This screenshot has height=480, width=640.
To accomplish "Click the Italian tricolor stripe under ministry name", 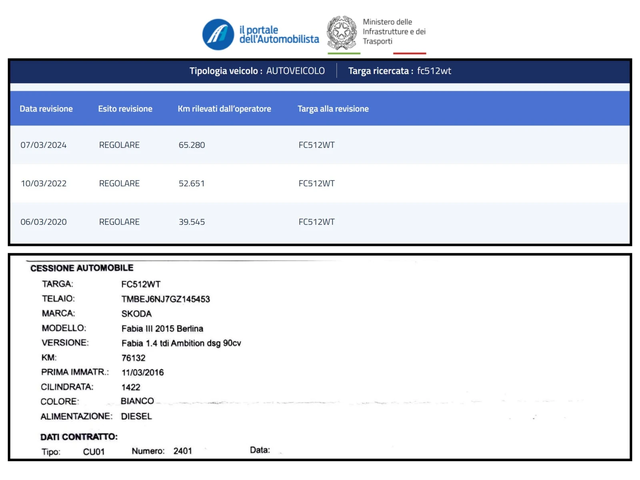I will tap(394, 53).
